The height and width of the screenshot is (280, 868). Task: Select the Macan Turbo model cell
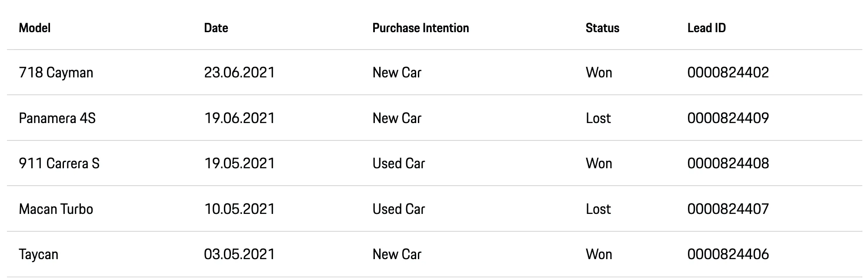[x=56, y=209]
